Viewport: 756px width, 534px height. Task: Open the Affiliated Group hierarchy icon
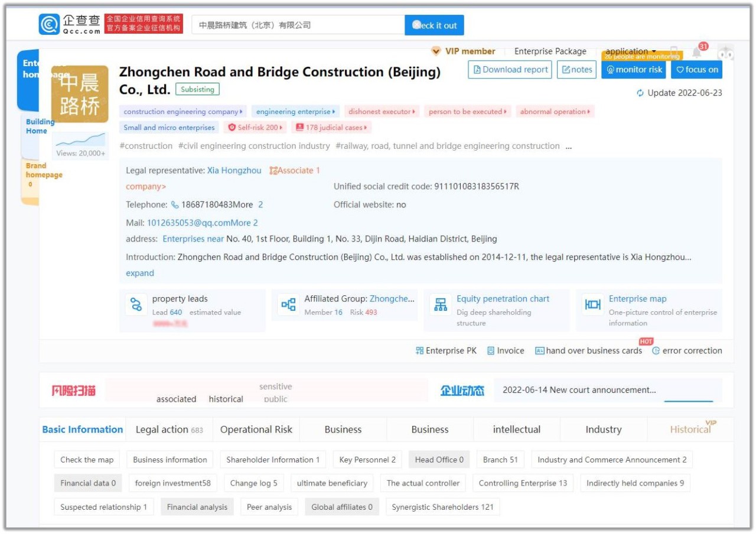[289, 305]
